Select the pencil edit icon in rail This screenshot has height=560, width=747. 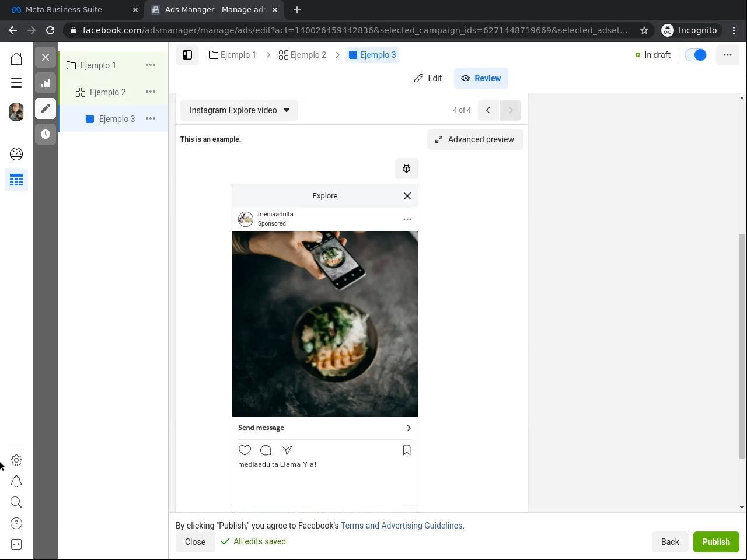pyautogui.click(x=46, y=108)
